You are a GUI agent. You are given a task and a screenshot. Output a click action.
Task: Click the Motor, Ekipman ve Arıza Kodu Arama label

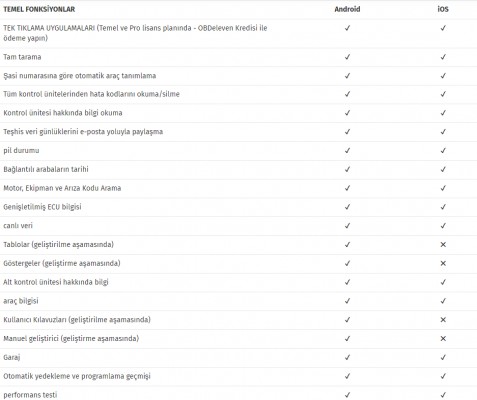click(x=62, y=188)
